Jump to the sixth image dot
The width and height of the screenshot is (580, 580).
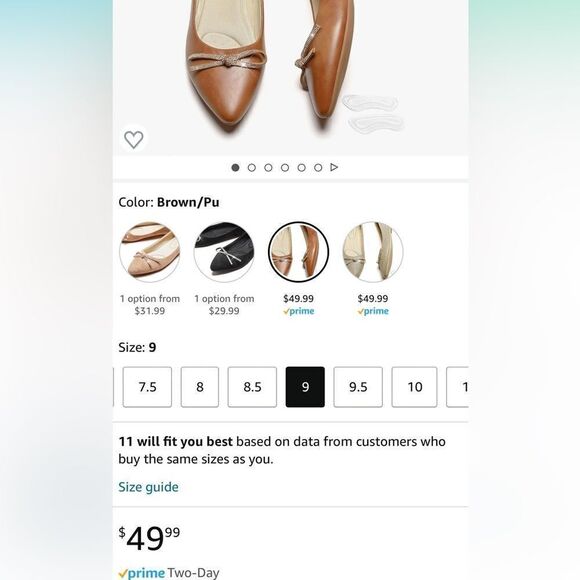tap(318, 168)
